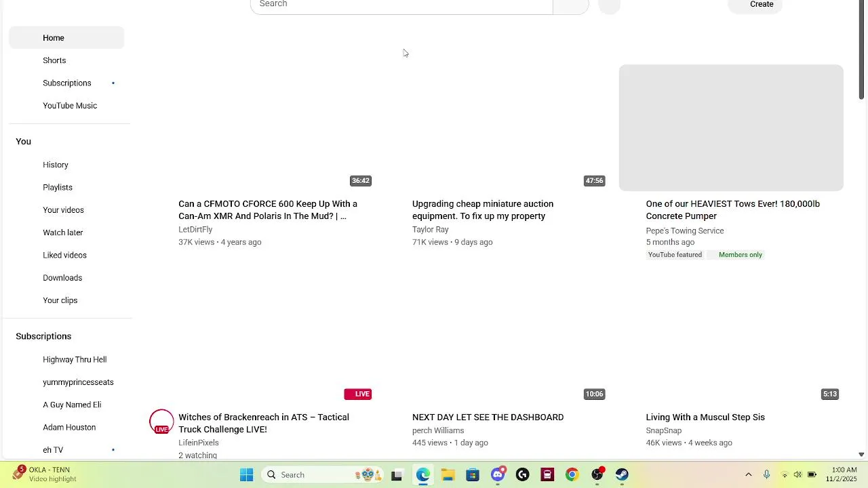
Task: Open the Witches of Brackenreach live stream title
Action: pyautogui.click(x=264, y=424)
